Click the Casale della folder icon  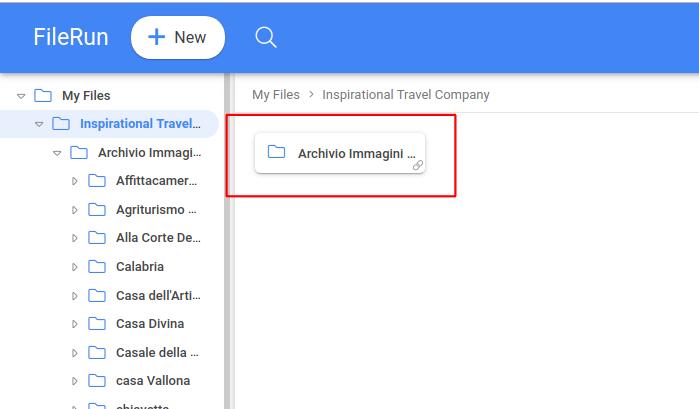tap(97, 353)
